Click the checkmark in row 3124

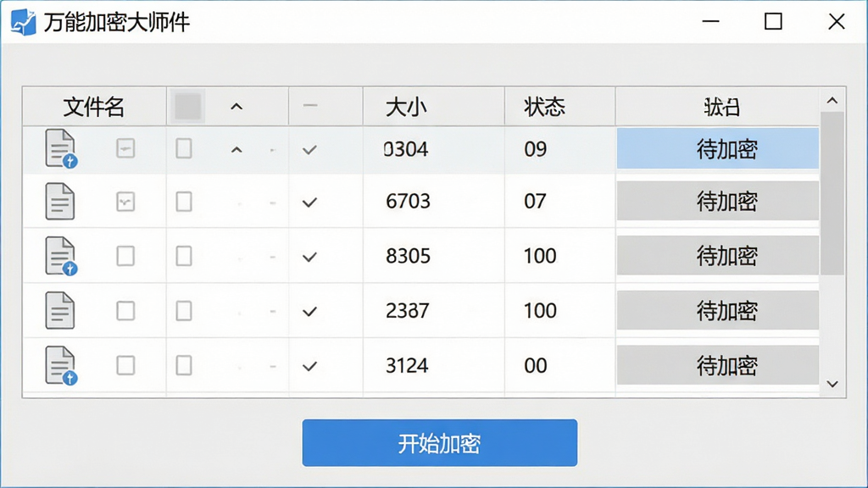pos(310,366)
